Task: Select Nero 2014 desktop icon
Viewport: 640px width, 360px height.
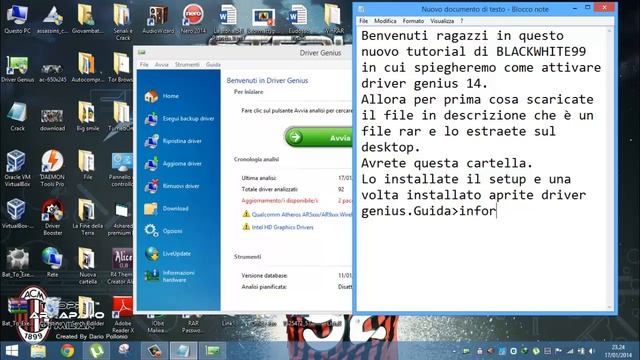Action: pyautogui.click(x=193, y=19)
